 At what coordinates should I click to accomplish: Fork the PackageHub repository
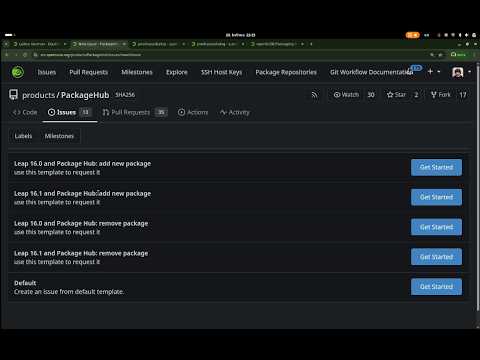coord(441,95)
